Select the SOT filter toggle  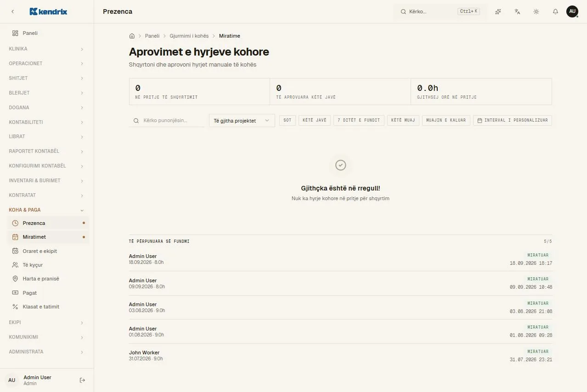(x=288, y=120)
